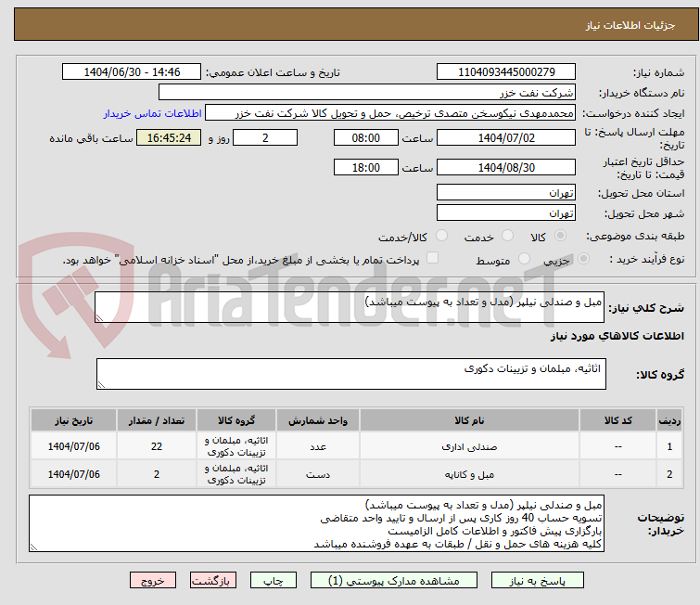
Task: Click row number 1 cell
Action: point(669,446)
